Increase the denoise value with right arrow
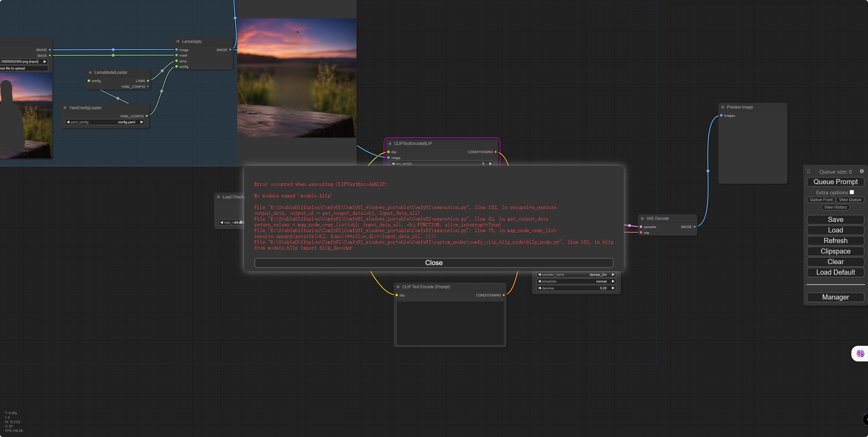Screen dimensions: 868x437 [613, 288]
